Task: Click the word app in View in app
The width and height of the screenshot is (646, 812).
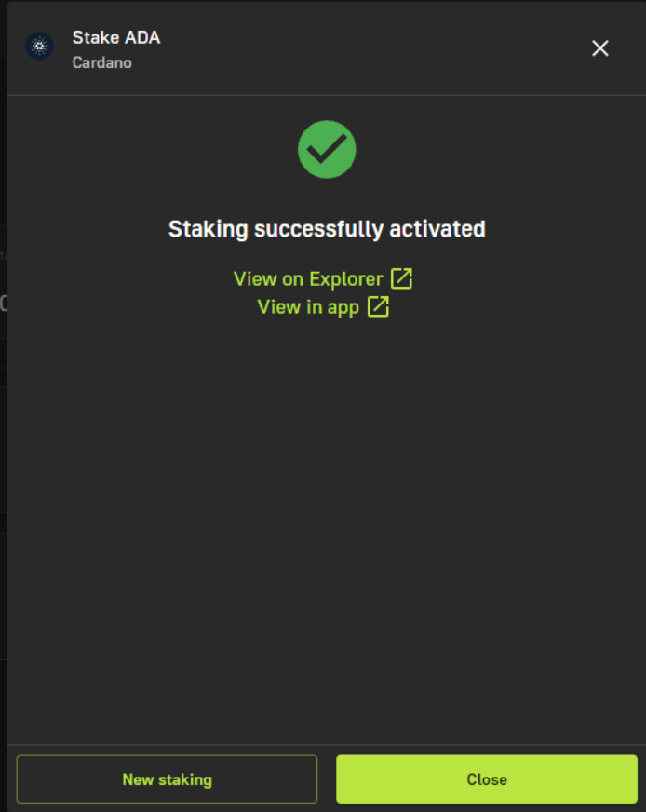Action: [343, 308]
